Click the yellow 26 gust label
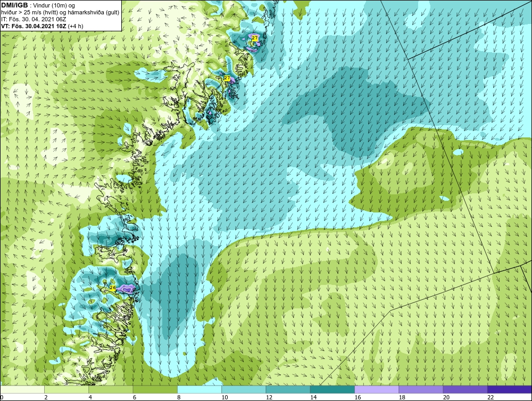The height and width of the screenshot is (401, 532). (x=113, y=288)
